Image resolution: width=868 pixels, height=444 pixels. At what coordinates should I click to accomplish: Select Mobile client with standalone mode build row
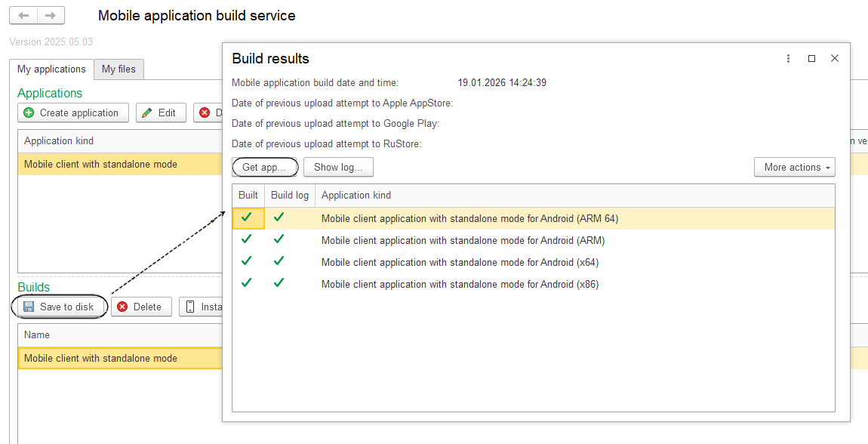click(x=100, y=359)
